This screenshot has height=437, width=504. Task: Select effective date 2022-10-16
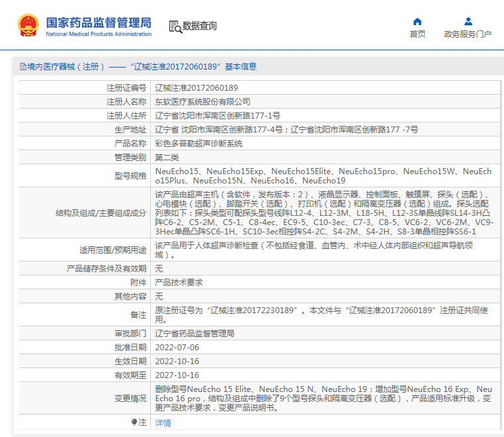pos(177,362)
